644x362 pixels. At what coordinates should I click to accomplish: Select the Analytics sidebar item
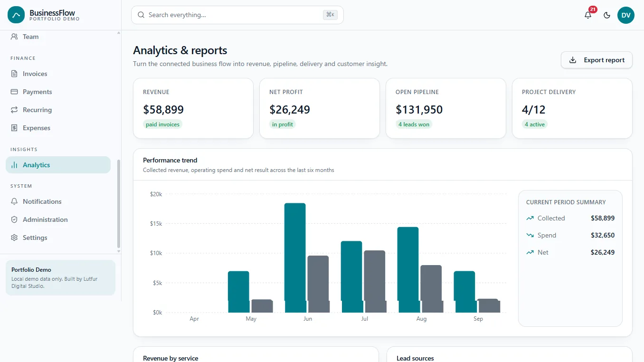[x=58, y=165]
